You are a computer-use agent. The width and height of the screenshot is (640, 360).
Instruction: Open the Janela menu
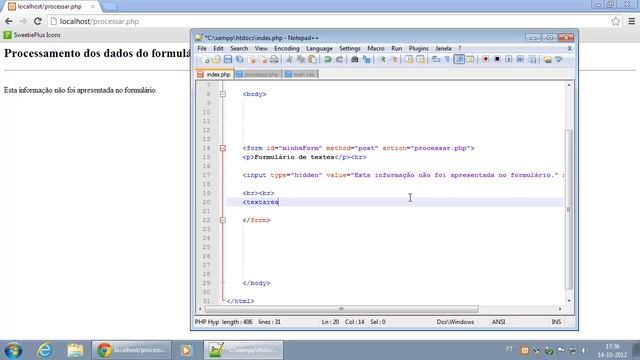[443, 48]
